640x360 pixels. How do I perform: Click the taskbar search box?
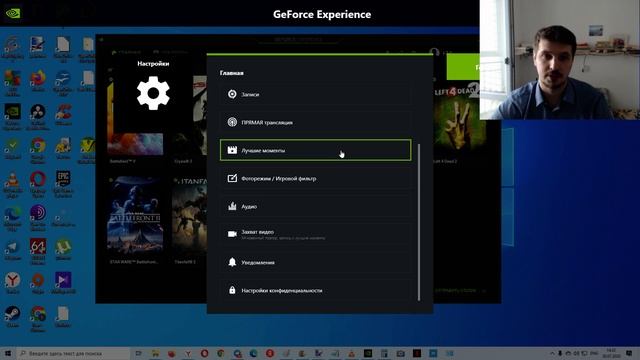click(73, 353)
